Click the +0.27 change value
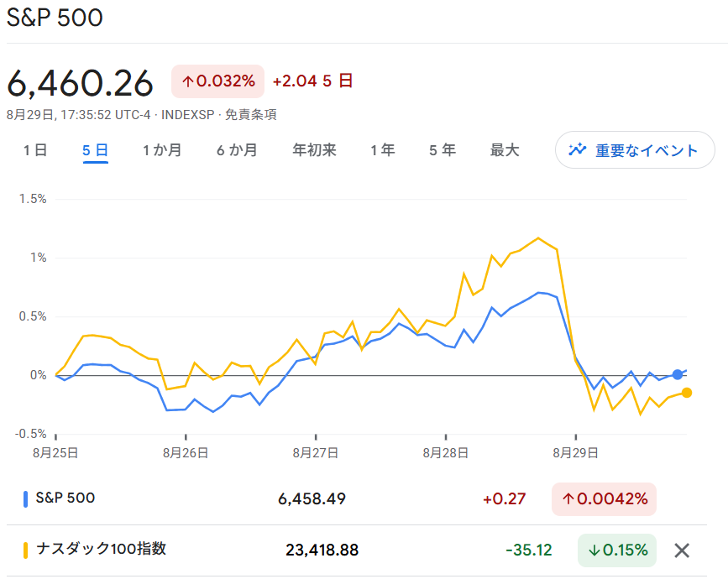The width and height of the screenshot is (728, 579). 504,499
